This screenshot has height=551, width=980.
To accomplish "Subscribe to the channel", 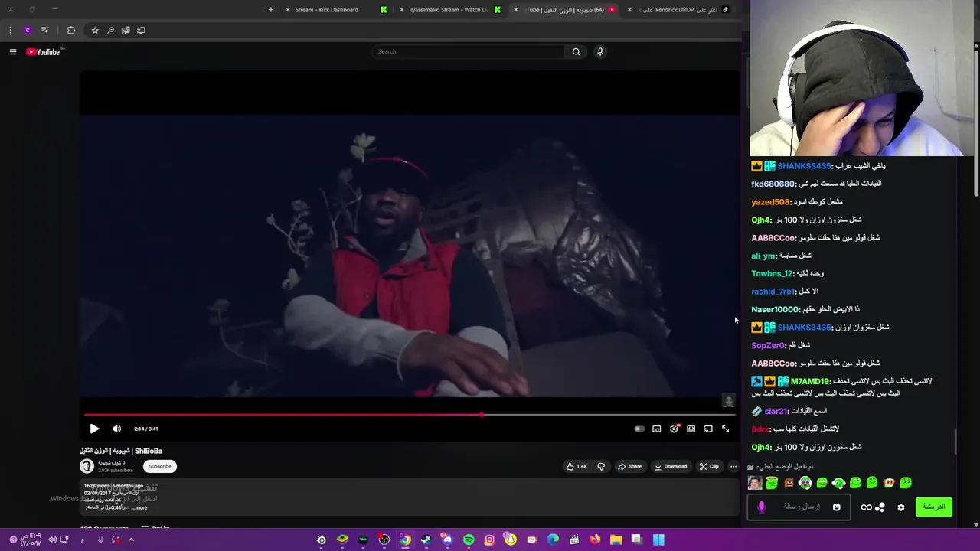I will 160,466.
